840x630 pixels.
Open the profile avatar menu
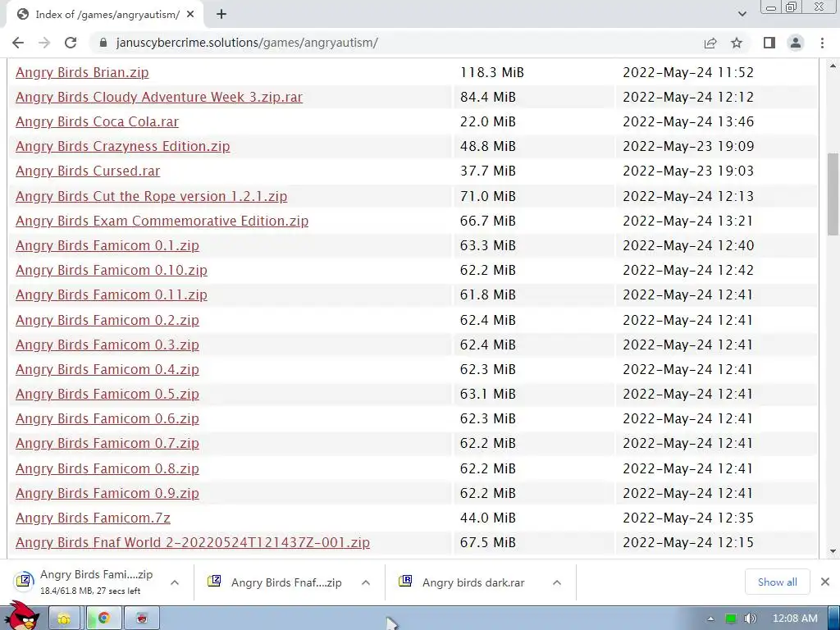796,43
